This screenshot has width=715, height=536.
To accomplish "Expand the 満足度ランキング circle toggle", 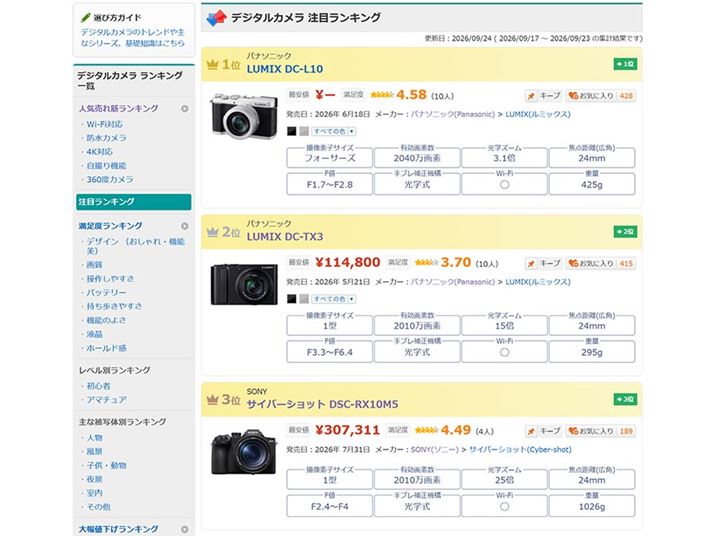I will 185,226.
